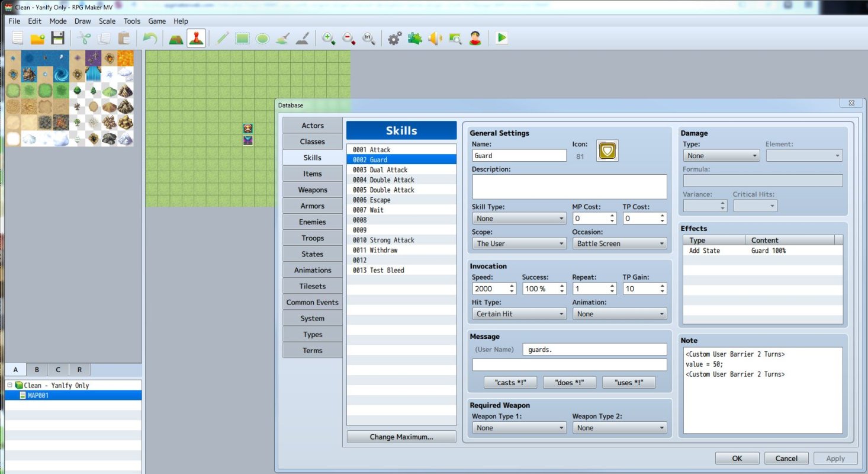Select skill 0010 Strong Attack
Viewport: 868px width, 474px height.
coord(401,240)
